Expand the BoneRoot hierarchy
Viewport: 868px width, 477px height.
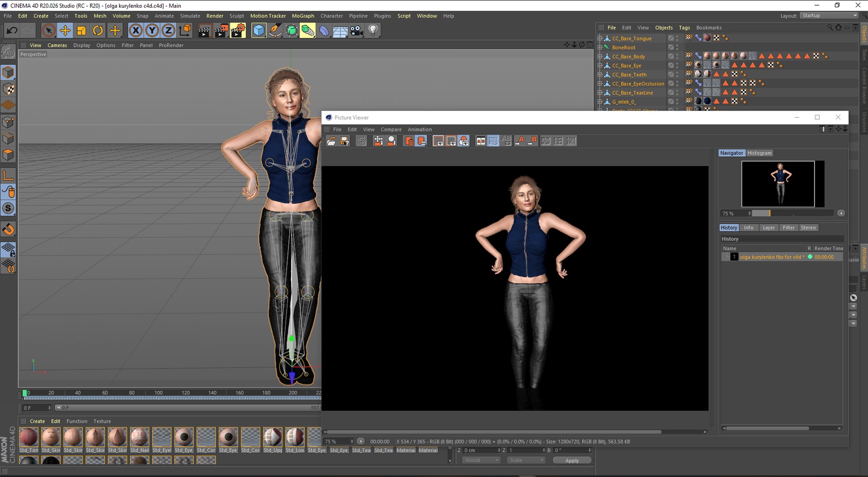(x=600, y=47)
